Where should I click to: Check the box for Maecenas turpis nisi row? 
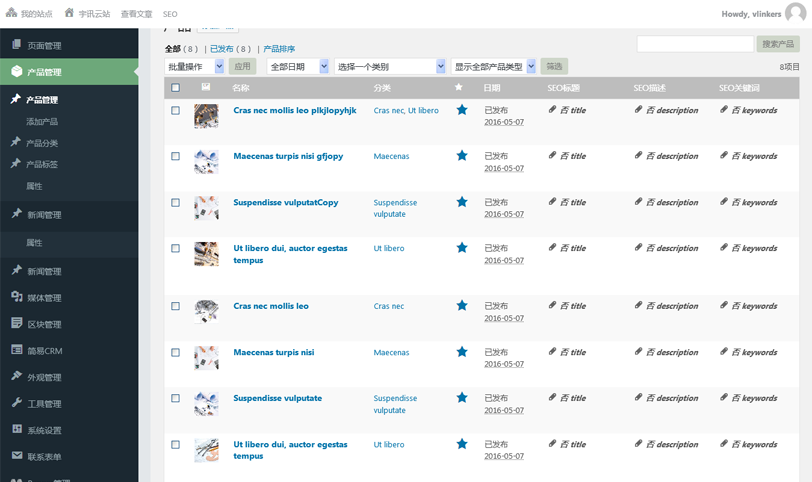coord(176,352)
